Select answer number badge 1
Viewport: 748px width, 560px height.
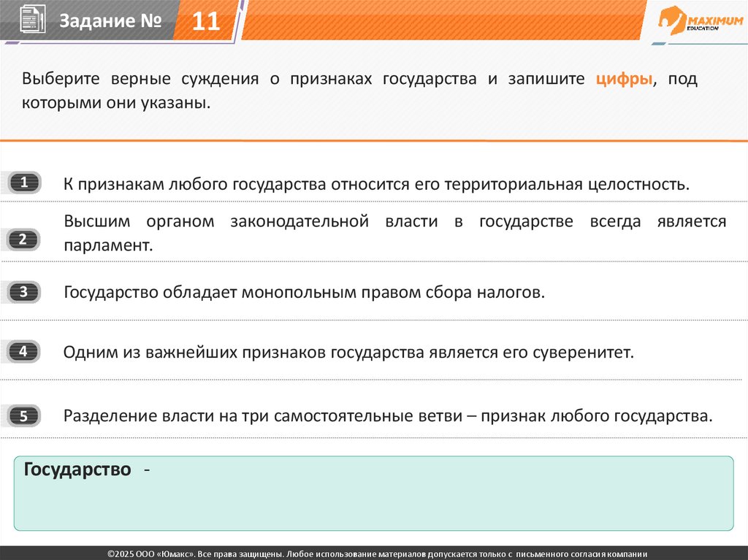24,183
